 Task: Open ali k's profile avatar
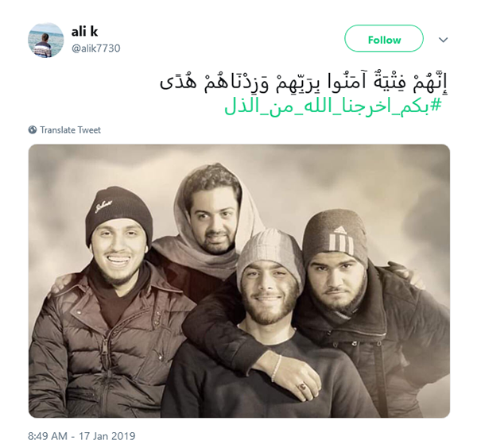[x=45, y=41]
